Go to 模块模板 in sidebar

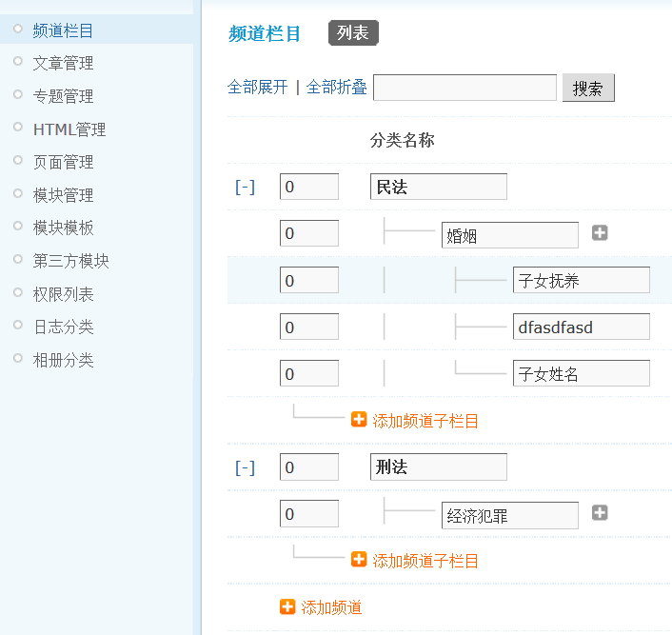coord(63,228)
